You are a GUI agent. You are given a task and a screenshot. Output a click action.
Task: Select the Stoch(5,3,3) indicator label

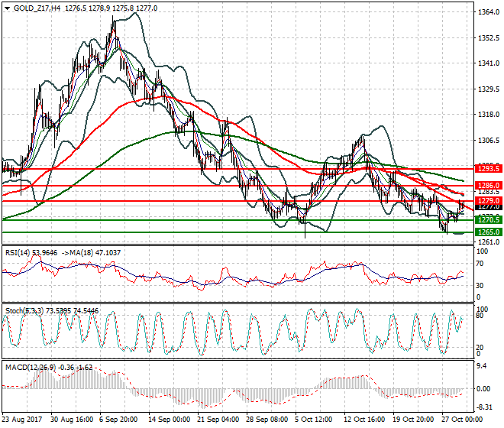click(24, 311)
